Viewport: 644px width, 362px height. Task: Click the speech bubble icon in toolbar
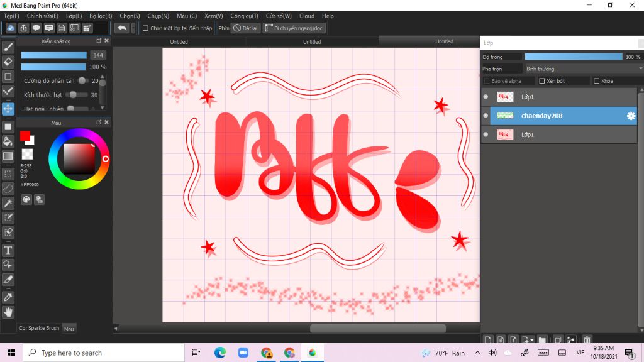pos(36,28)
